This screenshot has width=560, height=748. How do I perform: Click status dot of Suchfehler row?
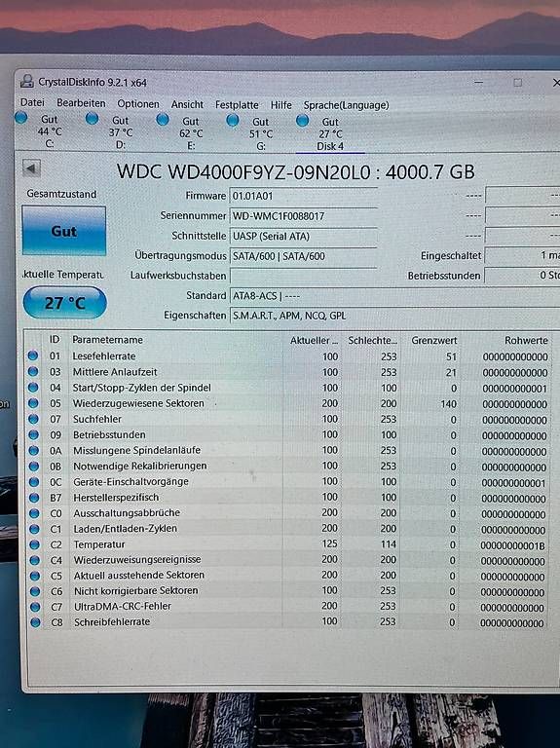pyautogui.click(x=33, y=419)
